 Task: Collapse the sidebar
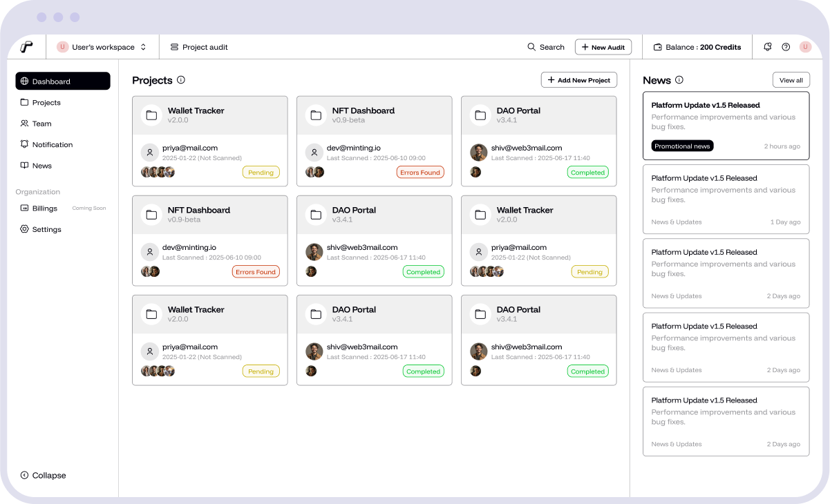tap(43, 475)
